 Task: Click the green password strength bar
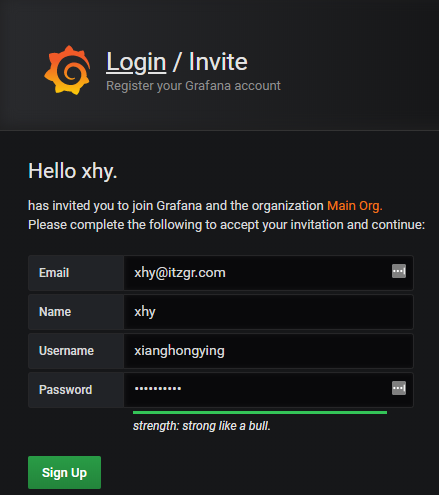(x=260, y=413)
